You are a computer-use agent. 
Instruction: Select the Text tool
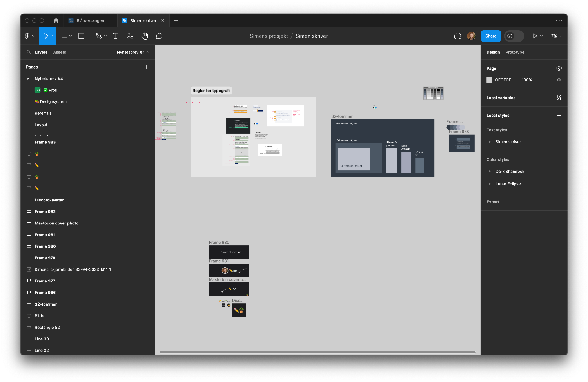116,36
